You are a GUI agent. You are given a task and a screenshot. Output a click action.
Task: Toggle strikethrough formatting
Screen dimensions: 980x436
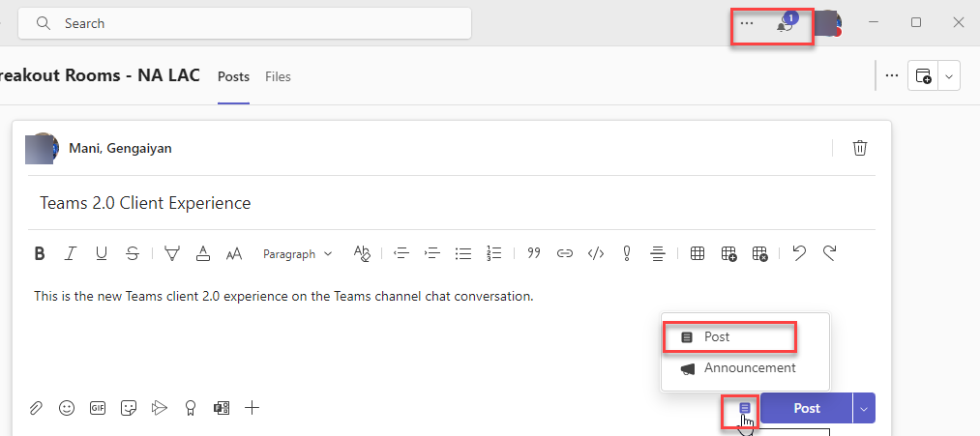132,253
